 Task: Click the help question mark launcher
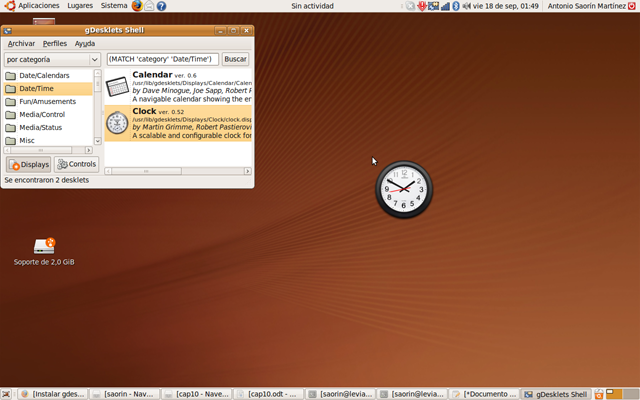click(162, 6)
